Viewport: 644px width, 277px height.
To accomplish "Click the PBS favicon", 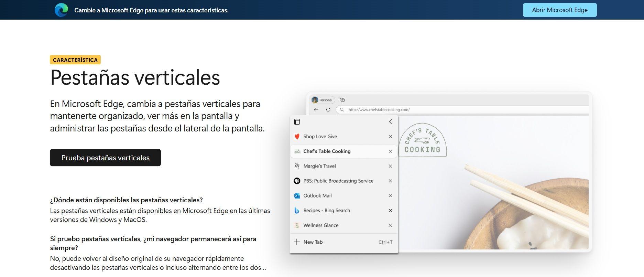I will [x=297, y=181].
